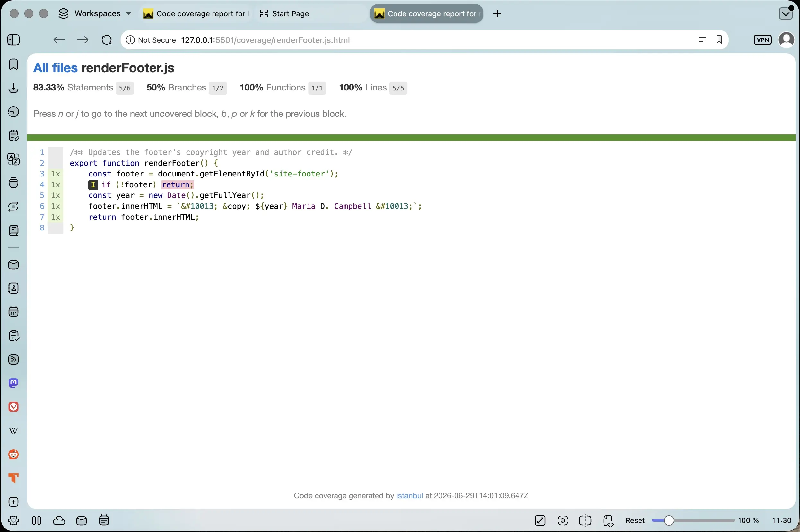
Task: Open Translate panel in sidebar
Action: click(x=13, y=159)
